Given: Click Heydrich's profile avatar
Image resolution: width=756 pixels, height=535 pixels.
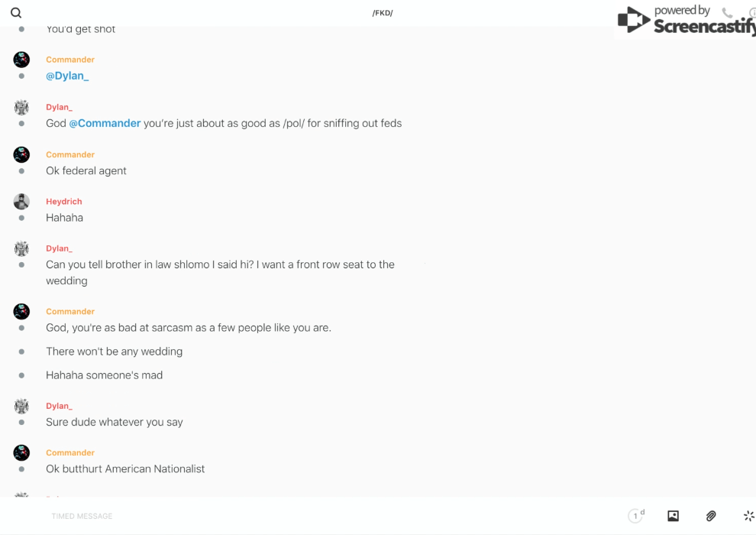Looking at the screenshot, I should (x=21, y=202).
